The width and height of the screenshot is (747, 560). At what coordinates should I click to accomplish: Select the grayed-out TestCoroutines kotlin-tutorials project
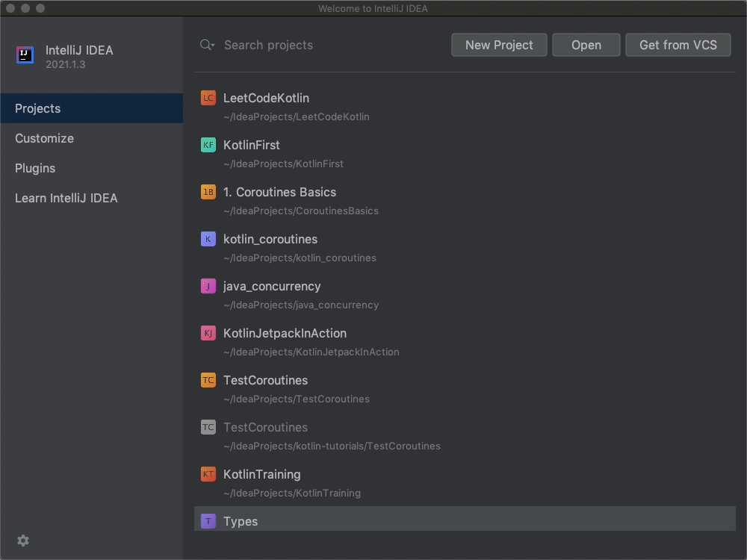pos(265,428)
